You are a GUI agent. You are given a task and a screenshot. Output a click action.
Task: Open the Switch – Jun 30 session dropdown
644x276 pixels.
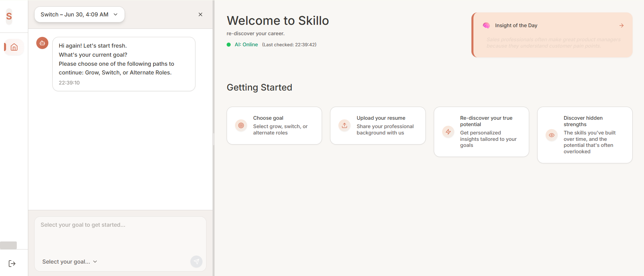point(80,14)
